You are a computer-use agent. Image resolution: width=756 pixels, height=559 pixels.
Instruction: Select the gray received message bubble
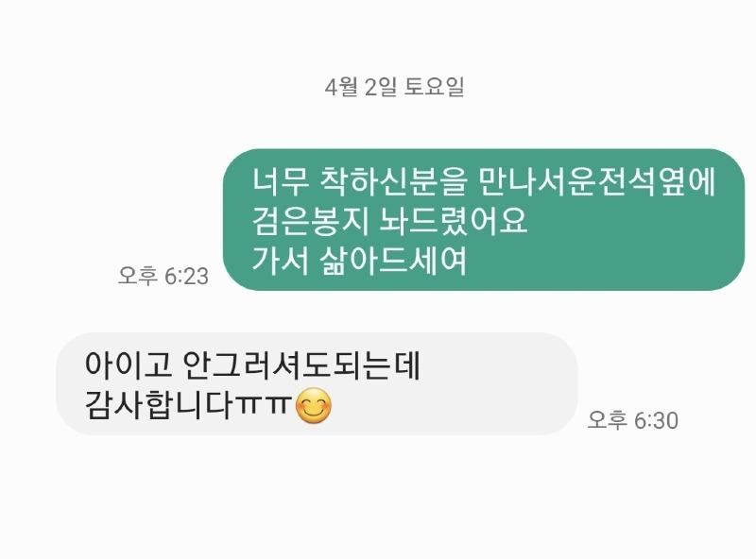[x=317, y=383]
